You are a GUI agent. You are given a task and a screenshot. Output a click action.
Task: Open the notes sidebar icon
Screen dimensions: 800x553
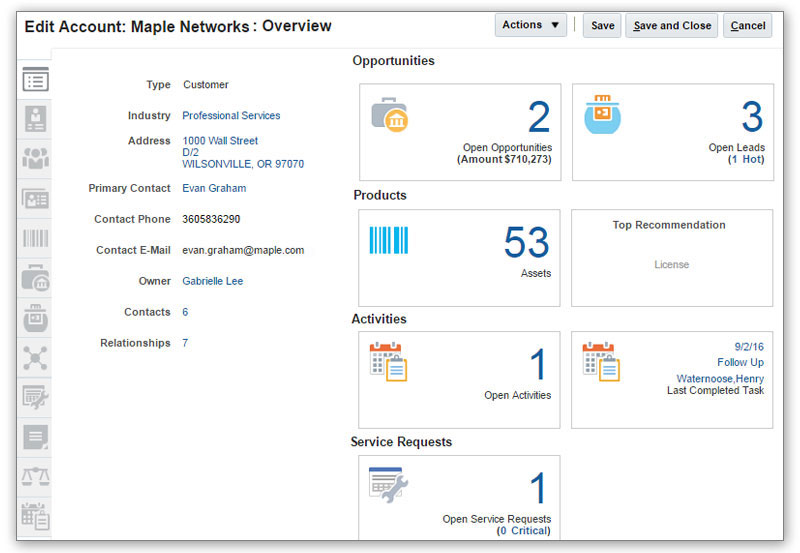click(x=35, y=436)
